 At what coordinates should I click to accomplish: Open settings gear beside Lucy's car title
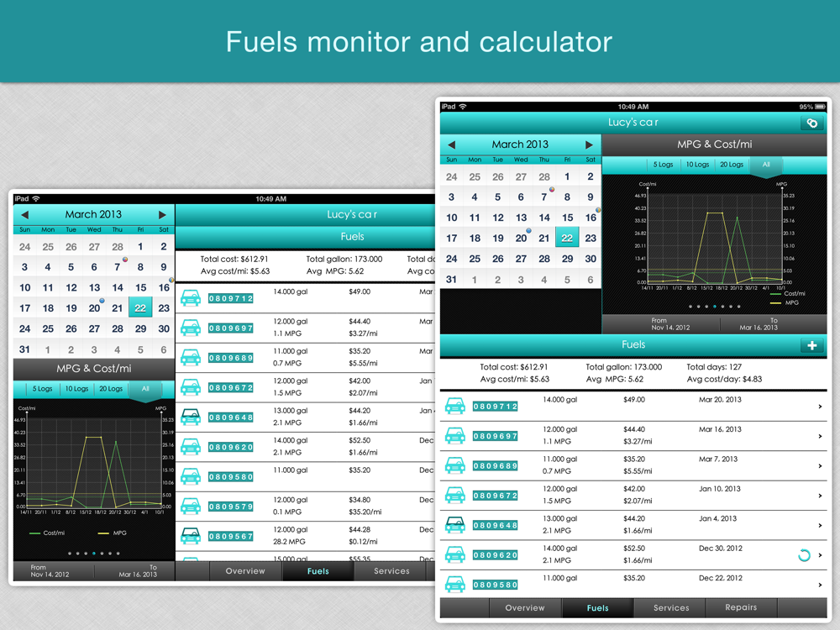[811, 123]
